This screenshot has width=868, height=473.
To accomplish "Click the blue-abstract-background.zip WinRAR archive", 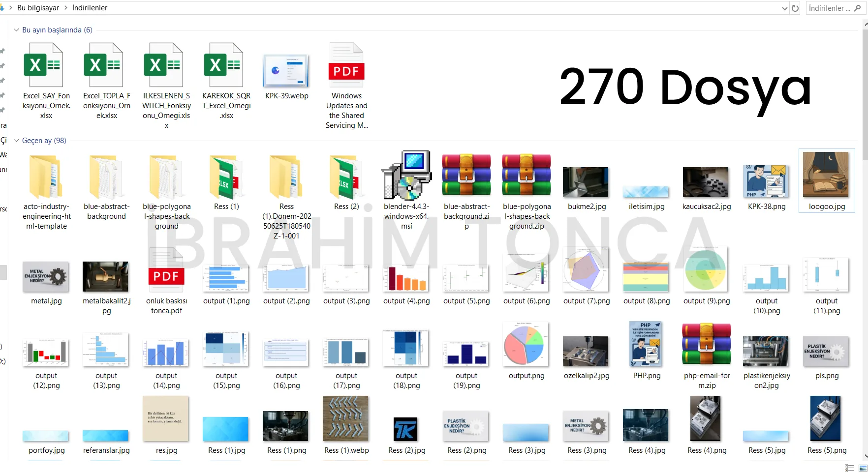I will (466, 176).
